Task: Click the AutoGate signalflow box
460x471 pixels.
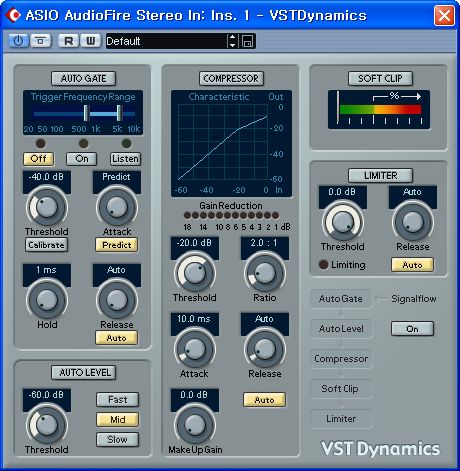Action: tap(341, 299)
